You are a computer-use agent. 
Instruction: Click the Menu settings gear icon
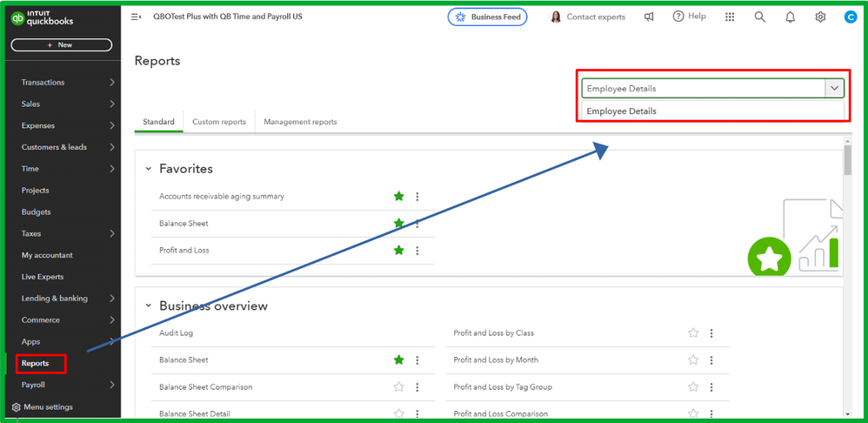pos(16,407)
